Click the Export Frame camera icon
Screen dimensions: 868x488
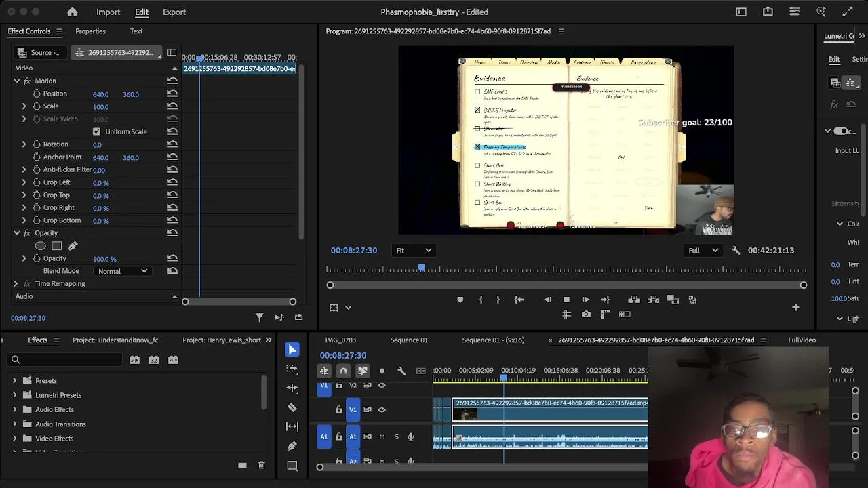586,314
